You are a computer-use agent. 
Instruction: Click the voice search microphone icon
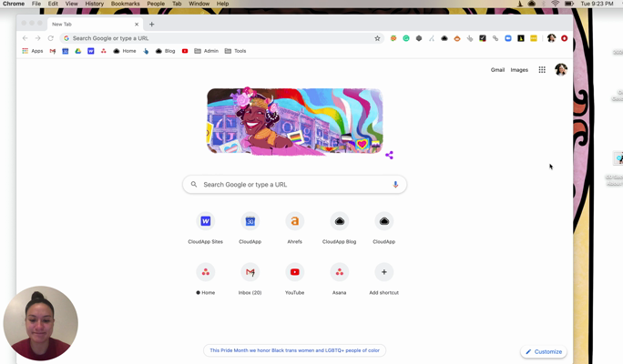[x=395, y=185]
